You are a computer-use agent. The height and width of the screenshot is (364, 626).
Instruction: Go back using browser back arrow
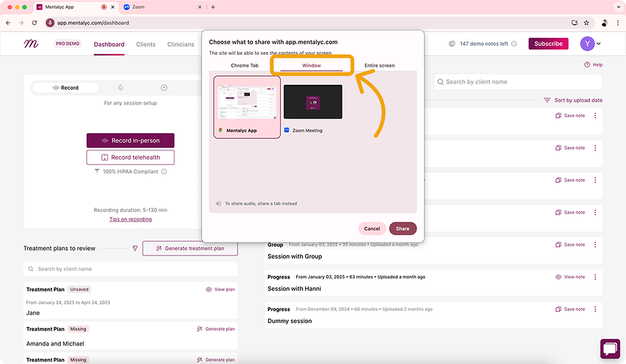(x=8, y=23)
